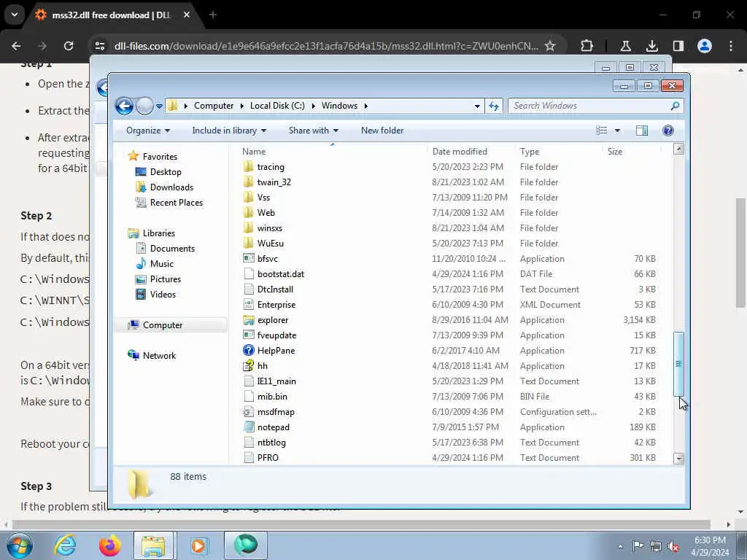
Task: Select Network in navigation pane
Action: 159,356
